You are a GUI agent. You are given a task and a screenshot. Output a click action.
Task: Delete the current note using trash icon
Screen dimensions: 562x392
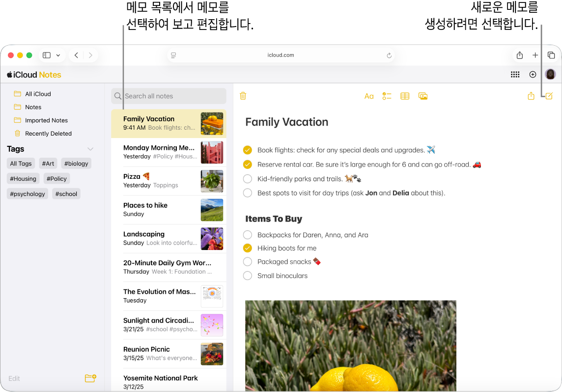point(243,96)
